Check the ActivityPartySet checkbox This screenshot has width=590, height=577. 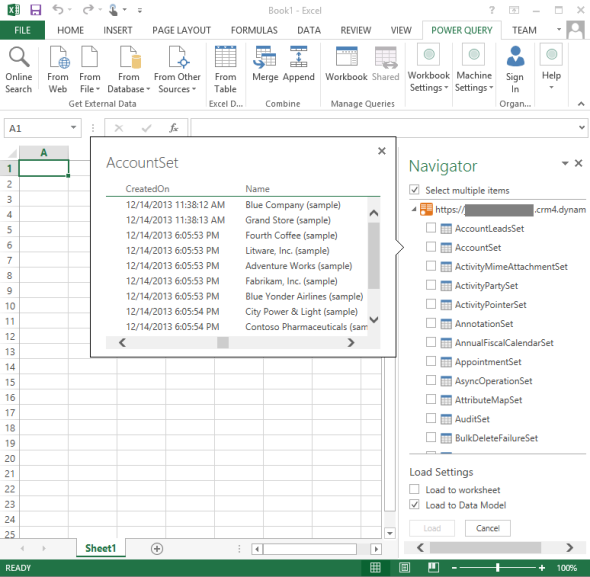[431, 285]
